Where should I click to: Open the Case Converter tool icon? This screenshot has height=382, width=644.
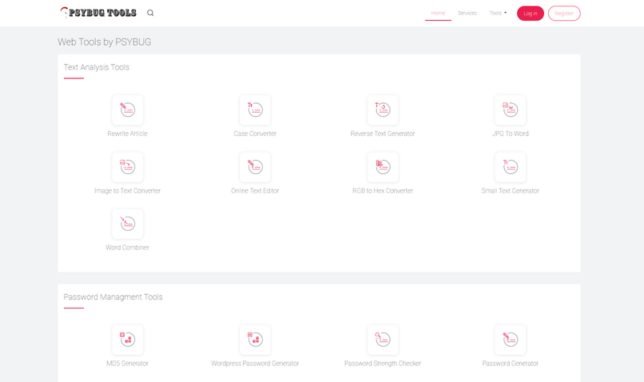[x=255, y=110]
